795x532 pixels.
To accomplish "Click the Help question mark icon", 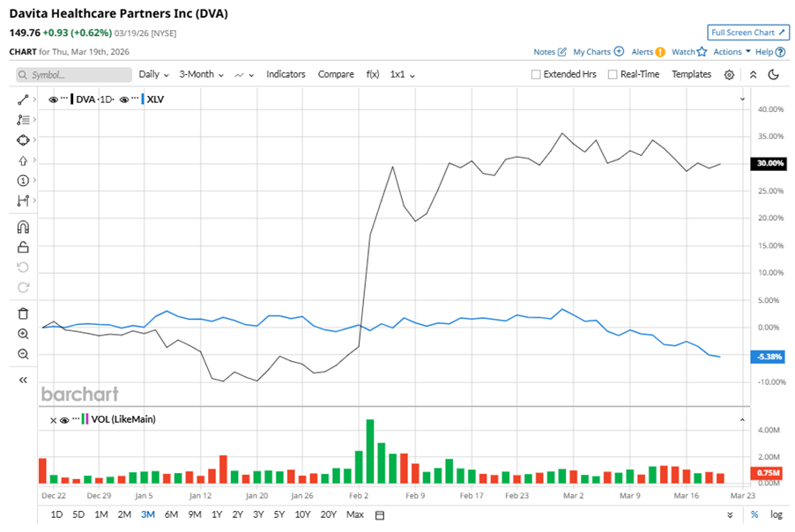I will coord(781,52).
